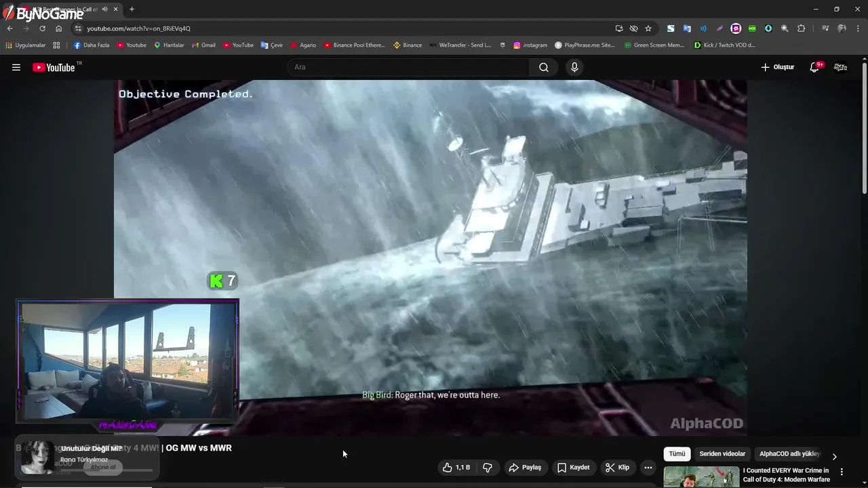Like the video with thumbs up
The height and width of the screenshot is (488, 868).
(x=456, y=468)
